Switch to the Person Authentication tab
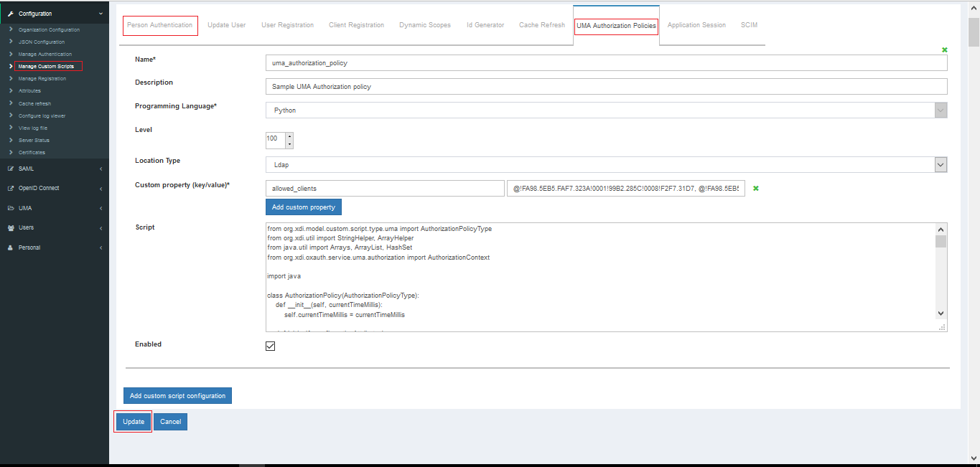980x467 pixels. [159, 25]
